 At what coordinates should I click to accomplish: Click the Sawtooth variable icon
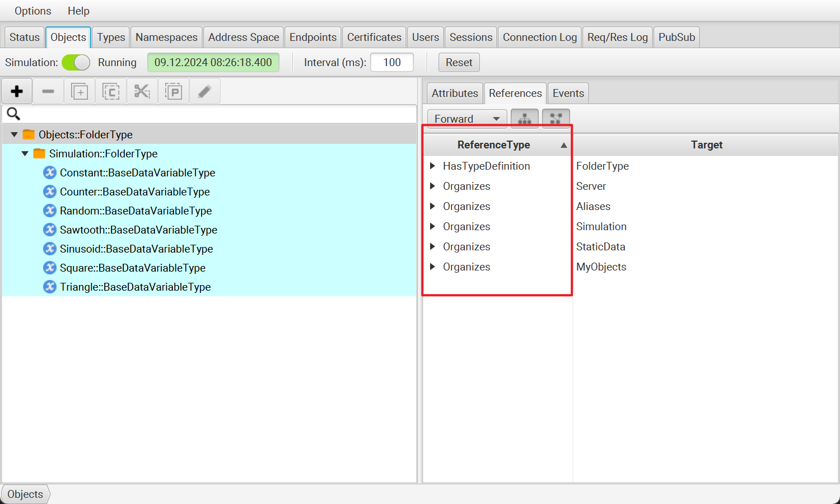(x=50, y=230)
